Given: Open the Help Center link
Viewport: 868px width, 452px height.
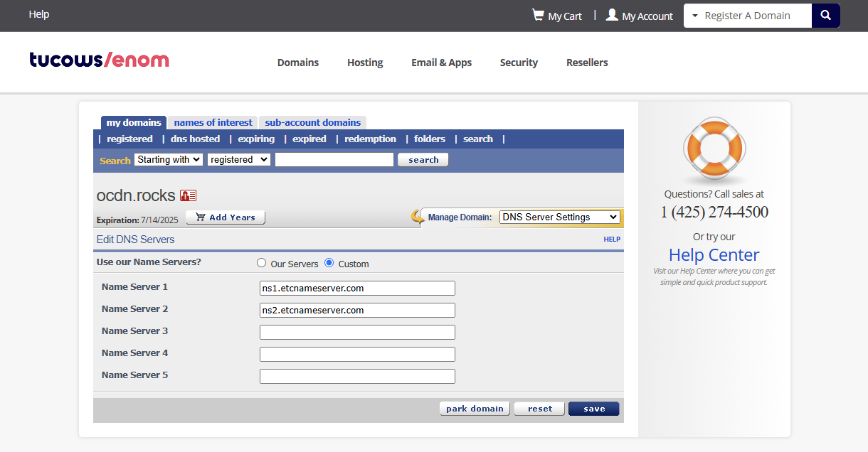Looking at the screenshot, I should (714, 255).
